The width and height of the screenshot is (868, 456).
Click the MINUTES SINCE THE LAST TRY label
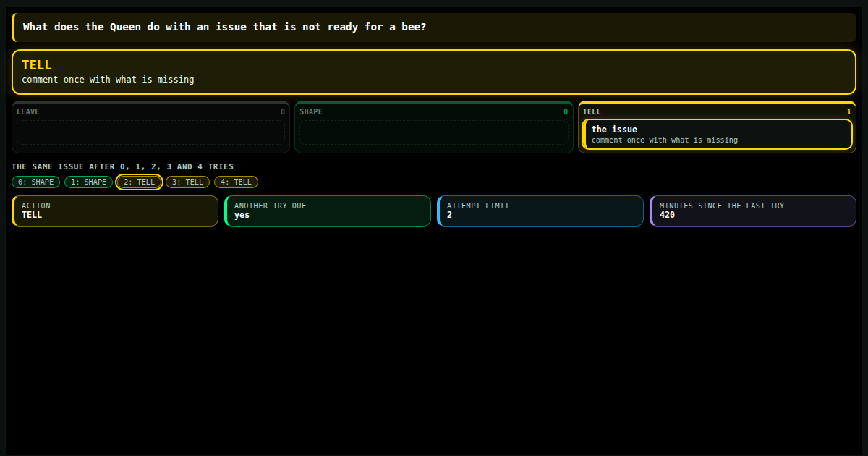pos(722,206)
